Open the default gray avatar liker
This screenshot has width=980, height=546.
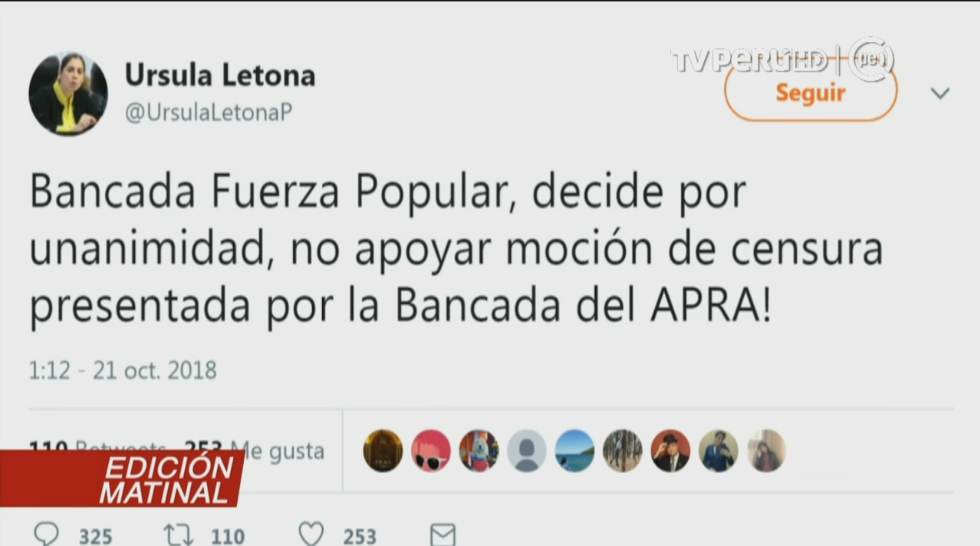pyautogui.click(x=527, y=451)
